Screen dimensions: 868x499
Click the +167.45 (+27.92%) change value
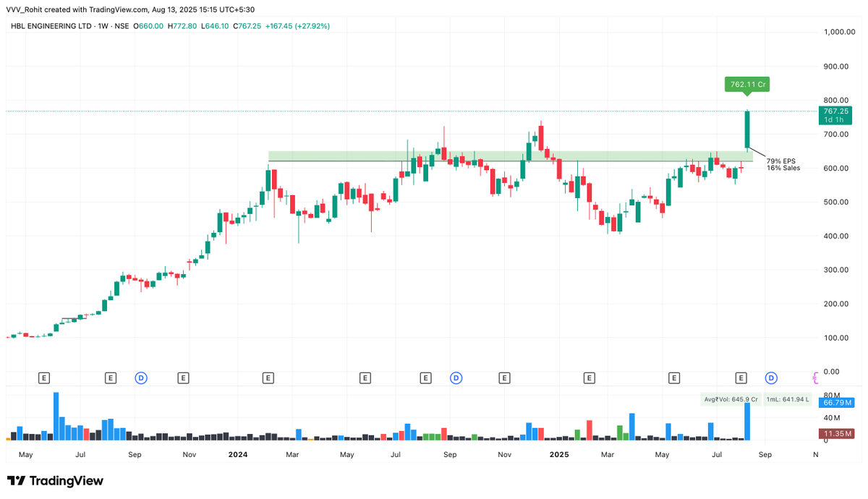(298, 26)
